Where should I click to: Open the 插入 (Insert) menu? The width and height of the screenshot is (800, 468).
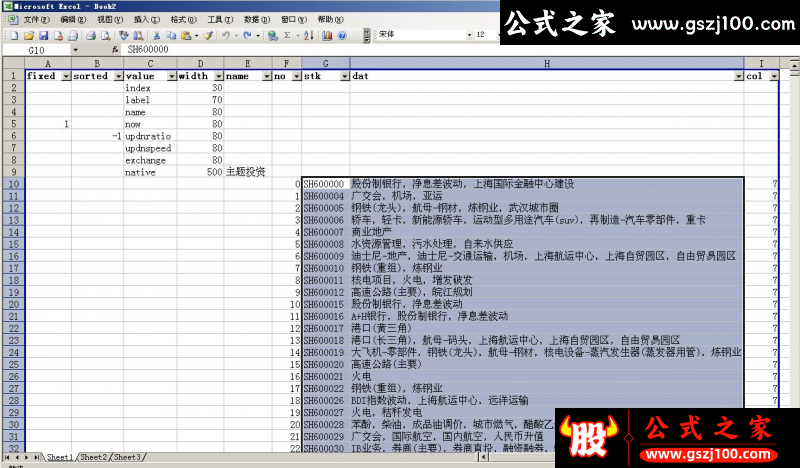[147, 19]
